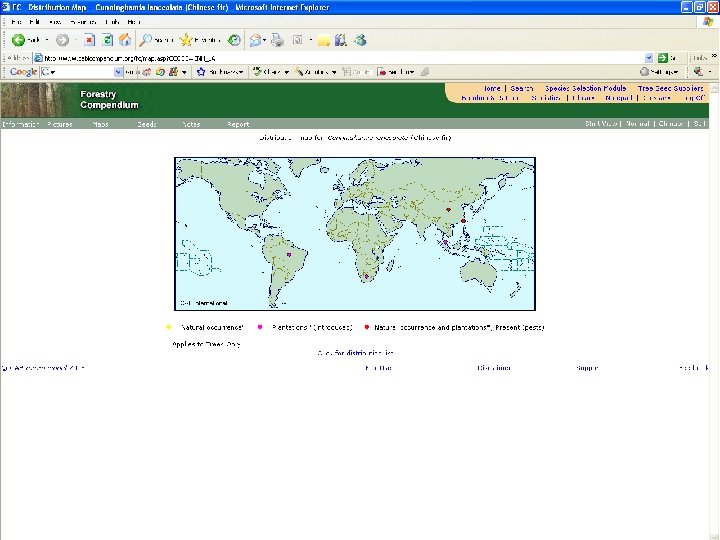The width and height of the screenshot is (720, 540).
Task: Click the Edit page toolbar icon
Action: tap(298, 40)
